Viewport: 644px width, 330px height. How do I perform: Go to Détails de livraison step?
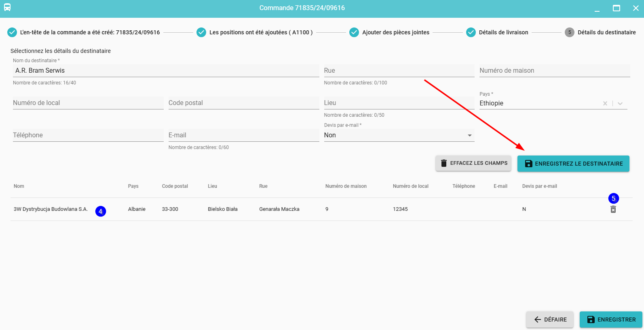(x=503, y=32)
